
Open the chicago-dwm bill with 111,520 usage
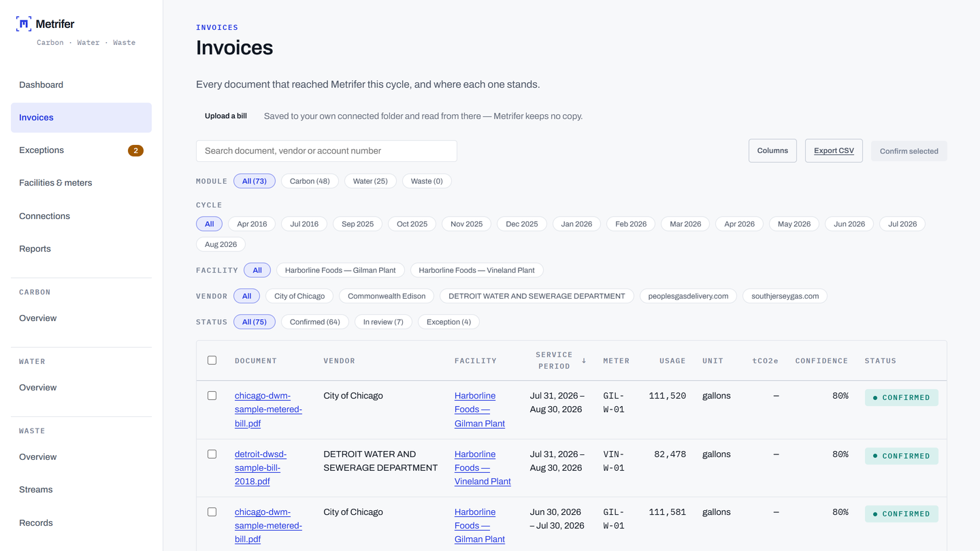[x=268, y=410]
